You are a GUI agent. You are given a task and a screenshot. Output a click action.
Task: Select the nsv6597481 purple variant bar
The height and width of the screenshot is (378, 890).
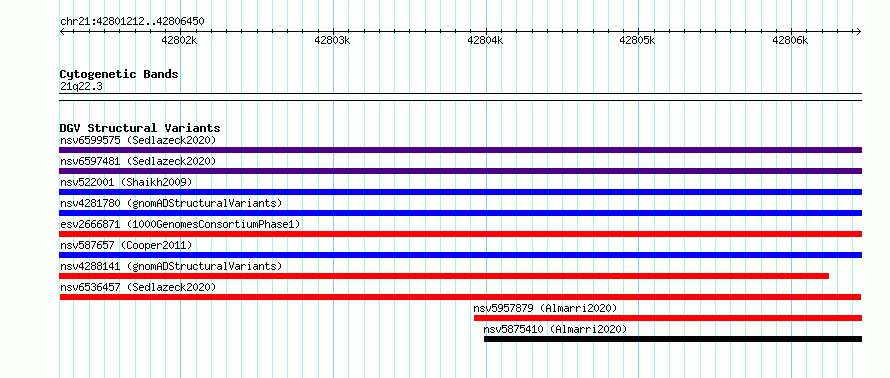tap(460, 171)
